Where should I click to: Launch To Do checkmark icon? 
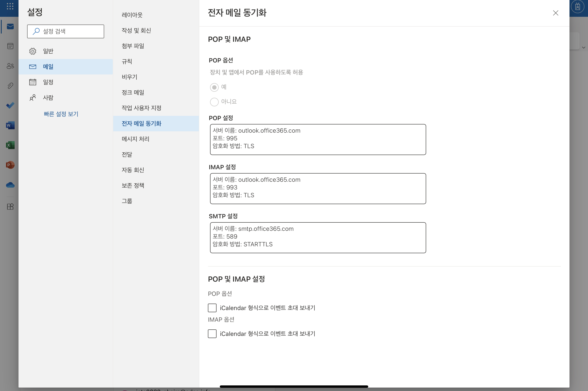point(10,106)
